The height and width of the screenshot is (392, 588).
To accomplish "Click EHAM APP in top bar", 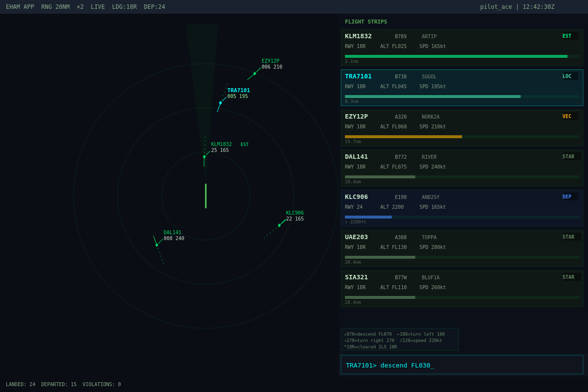I will [20, 7].
